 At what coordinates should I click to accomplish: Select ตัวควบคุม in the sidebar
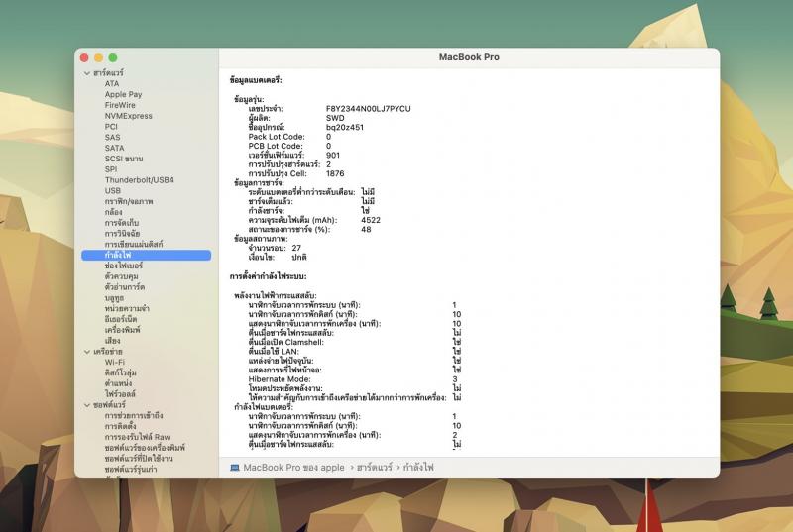(121, 276)
